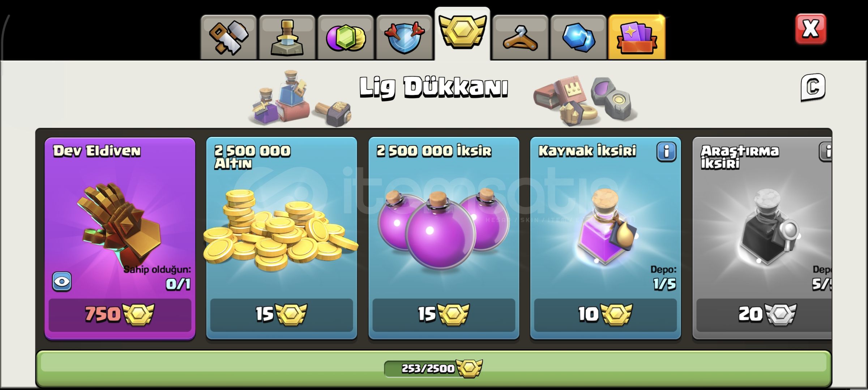This screenshot has height=390, width=868.
Task: Buy 2 500 000 İksir for 15 medals
Action: [444, 315]
